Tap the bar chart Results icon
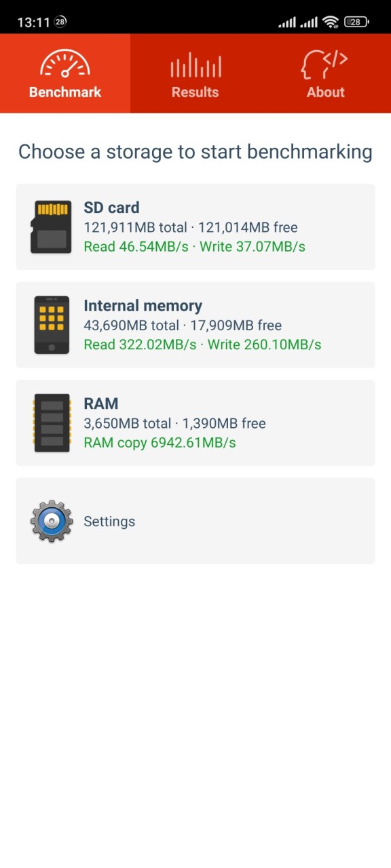This screenshot has height=868, width=391. pyautogui.click(x=195, y=65)
